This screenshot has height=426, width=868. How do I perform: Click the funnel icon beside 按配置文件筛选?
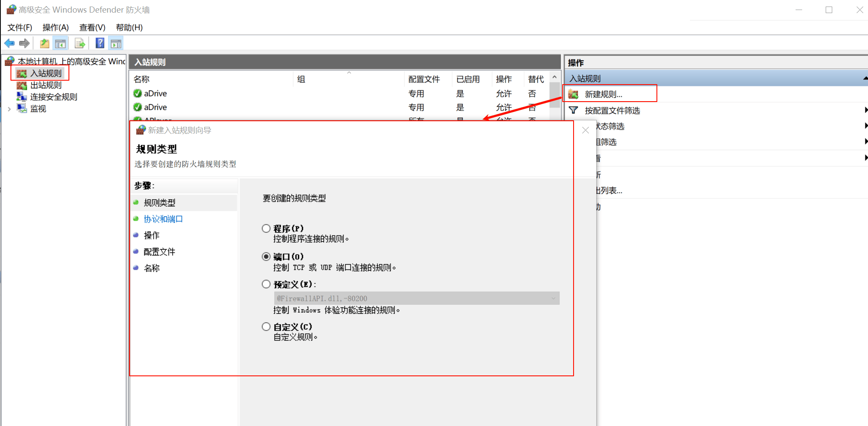pos(574,110)
